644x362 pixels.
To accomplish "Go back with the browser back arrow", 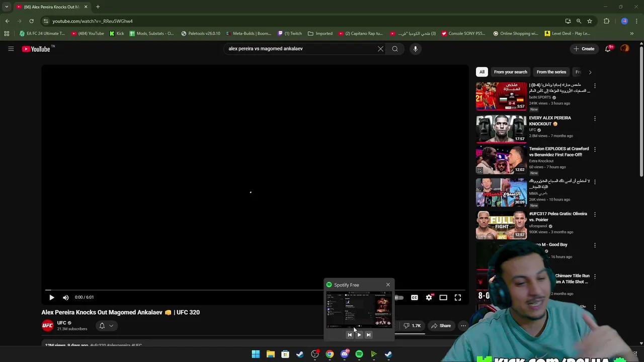I will [x=7, y=21].
